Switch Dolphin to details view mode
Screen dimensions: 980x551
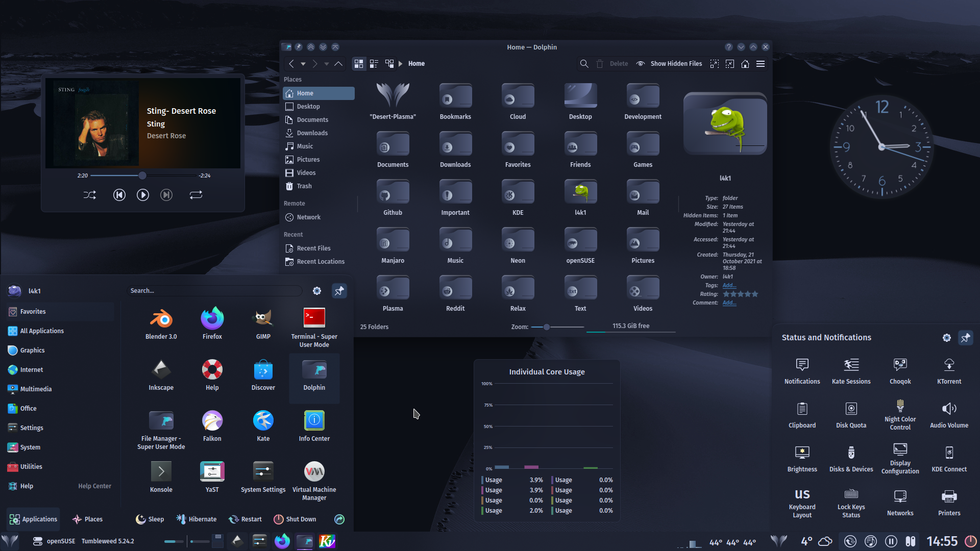tap(389, 64)
